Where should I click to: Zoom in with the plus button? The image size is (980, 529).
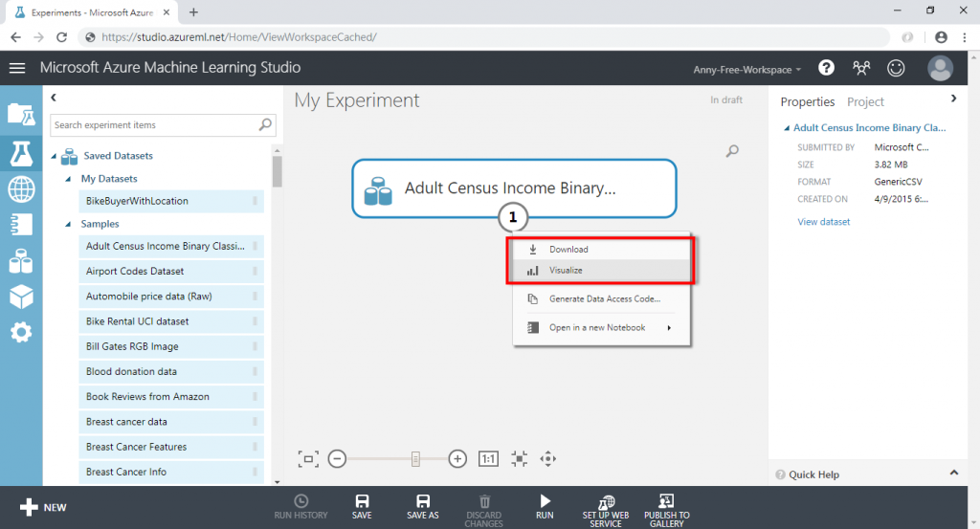pos(457,459)
